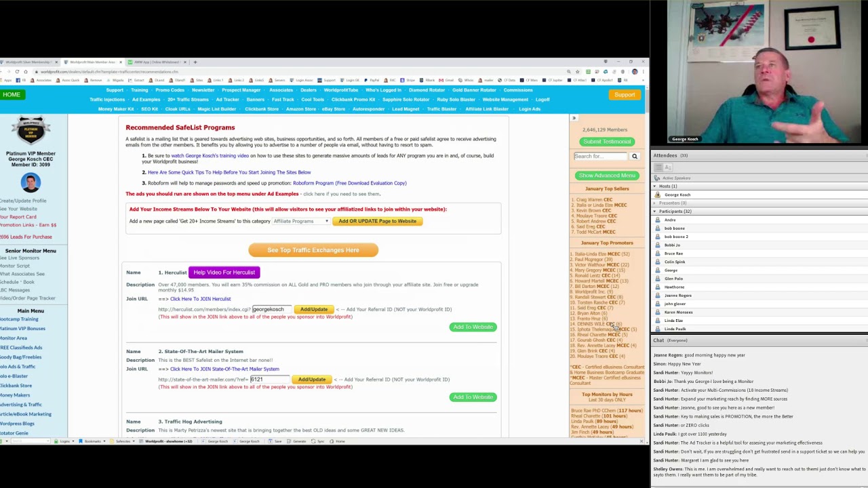This screenshot has height=488, width=868.
Task: Open the Promo Codes menu item
Action: (x=170, y=90)
